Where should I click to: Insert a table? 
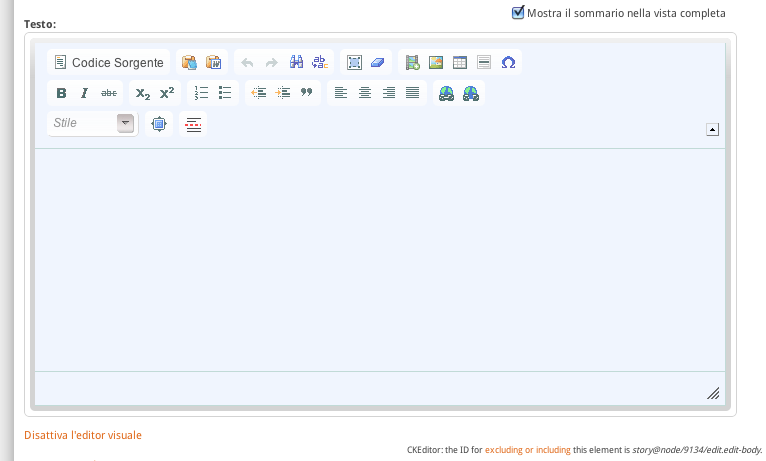coord(460,63)
